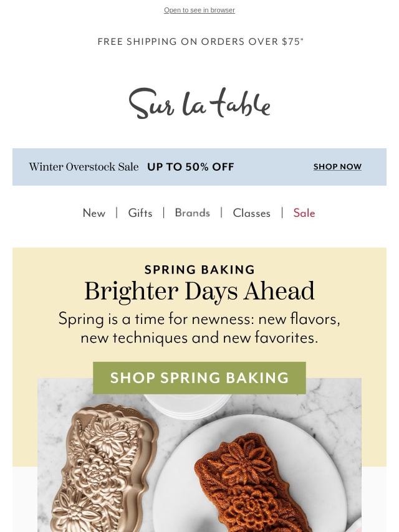Click the UP TO 50% OFF text
Image resolution: width=399 pixels, height=532 pixels.
(191, 167)
